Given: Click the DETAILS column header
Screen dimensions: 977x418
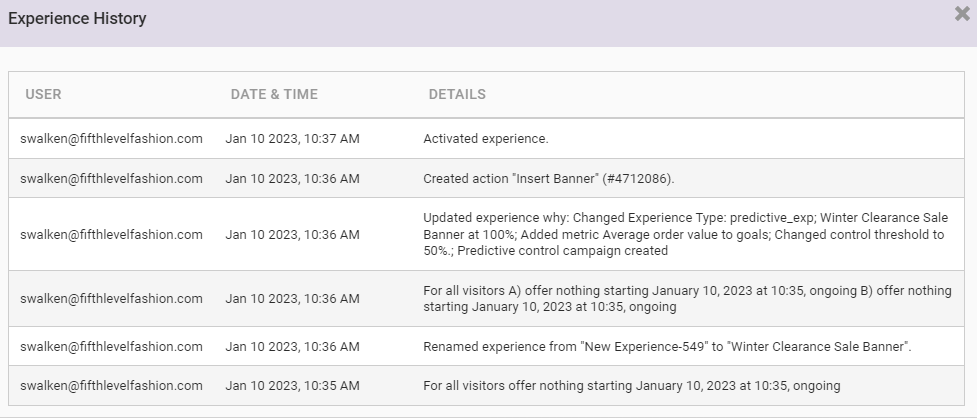Looking at the screenshot, I should 457,95.
